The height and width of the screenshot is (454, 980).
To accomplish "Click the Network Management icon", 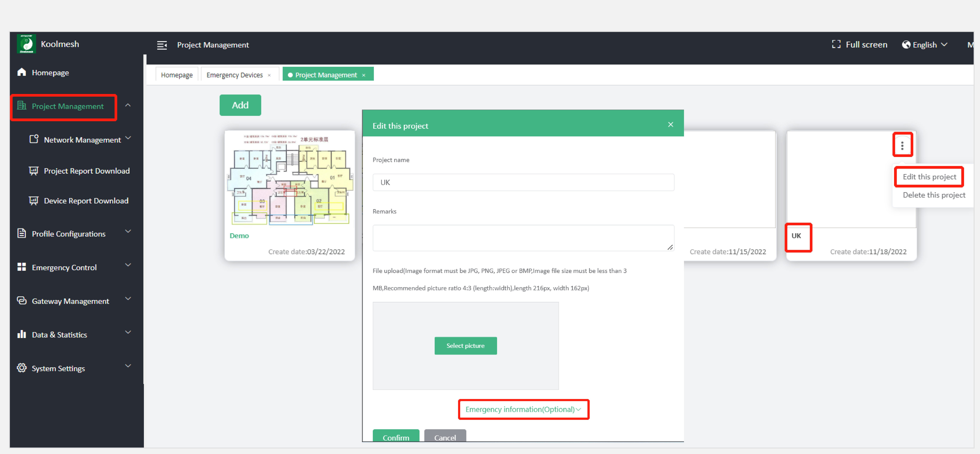I will 34,139.
